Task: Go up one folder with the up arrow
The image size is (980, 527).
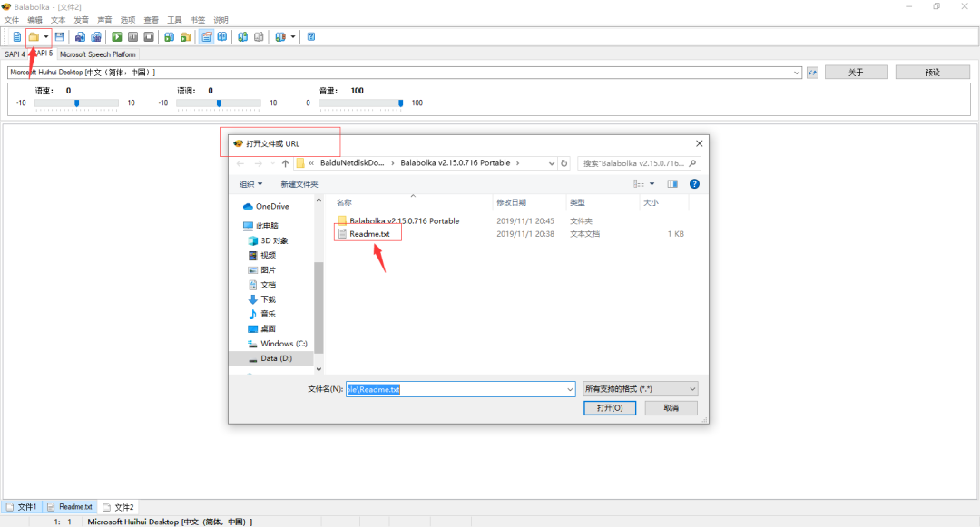Action: pos(285,163)
